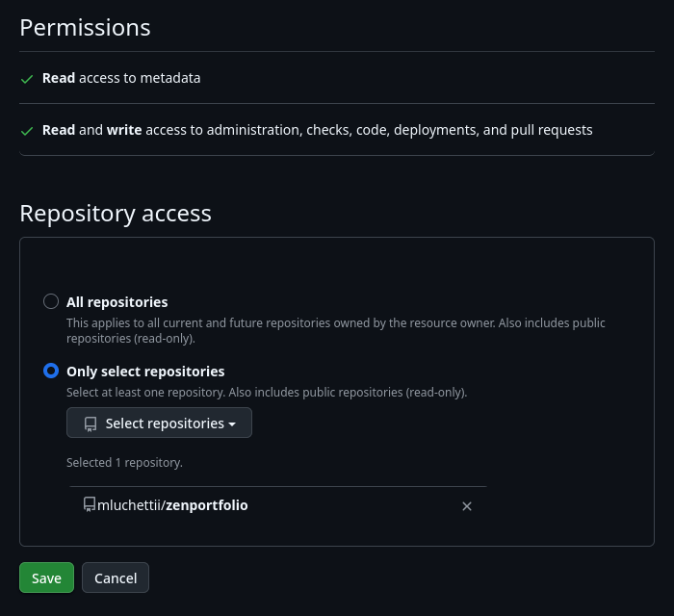Click the 'Select at least one repository' hint
Viewport: 674px width, 616px height.
(266, 393)
